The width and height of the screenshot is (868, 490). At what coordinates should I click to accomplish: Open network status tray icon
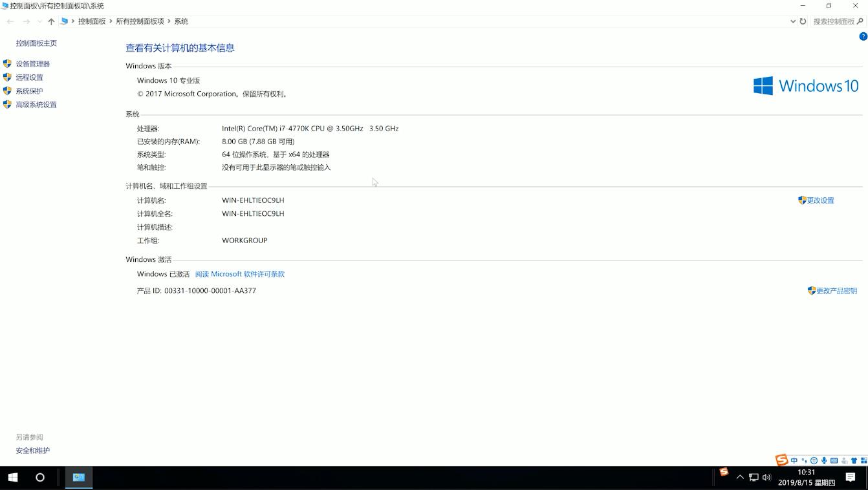click(754, 477)
